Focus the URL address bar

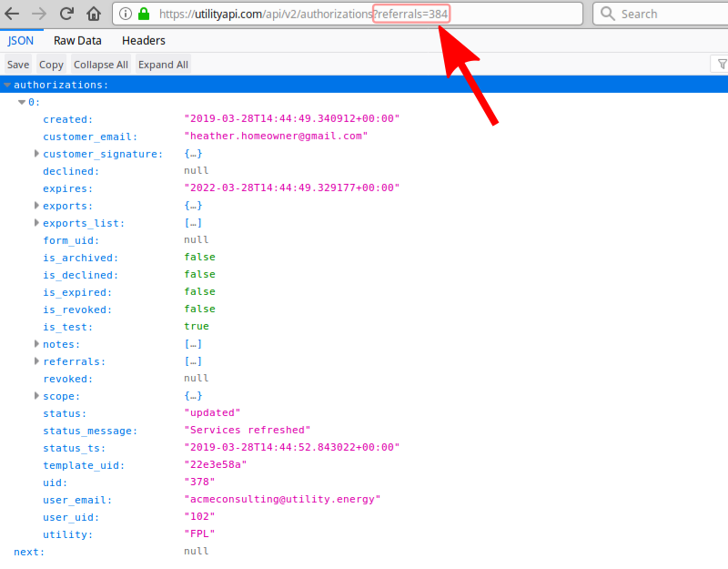348,14
